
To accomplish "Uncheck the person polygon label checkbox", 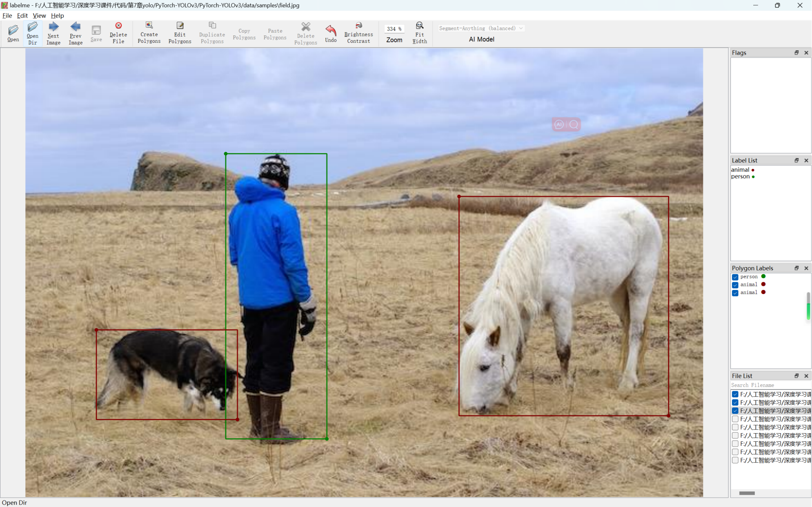I will tap(735, 277).
